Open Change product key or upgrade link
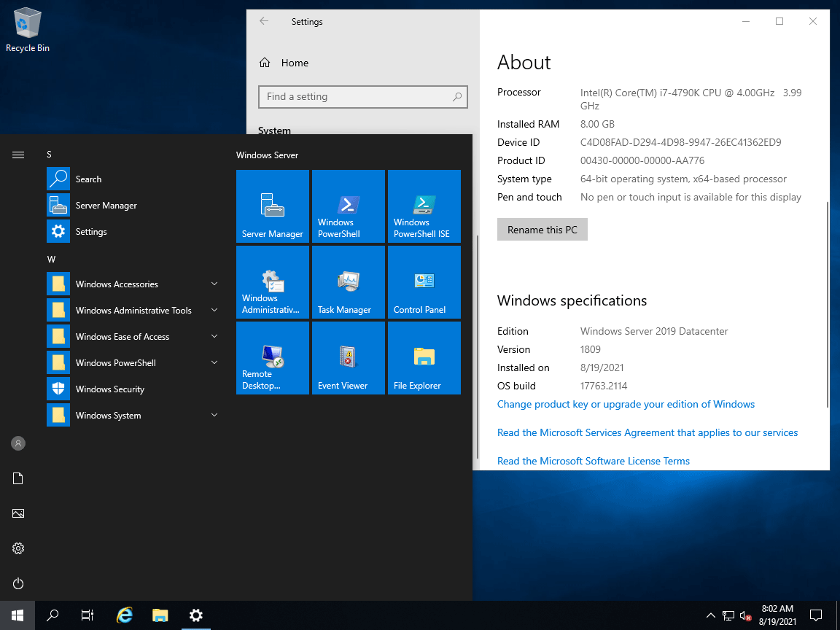Image resolution: width=840 pixels, height=630 pixels. pos(626,404)
